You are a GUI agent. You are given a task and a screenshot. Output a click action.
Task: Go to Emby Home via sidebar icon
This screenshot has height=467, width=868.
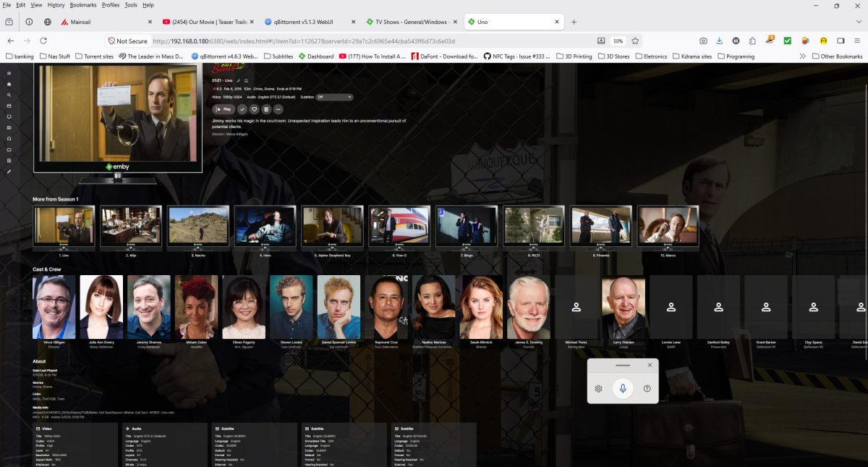(9, 84)
